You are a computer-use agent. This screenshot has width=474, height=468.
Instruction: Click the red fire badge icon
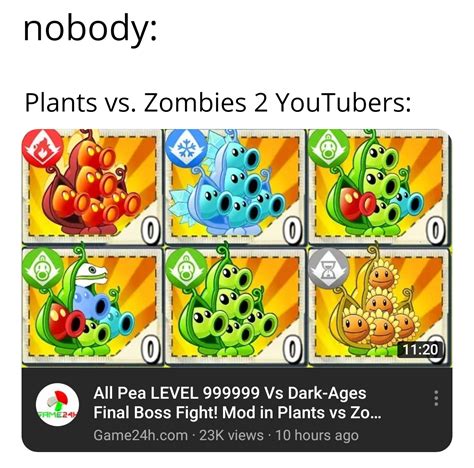pyautogui.click(x=43, y=148)
